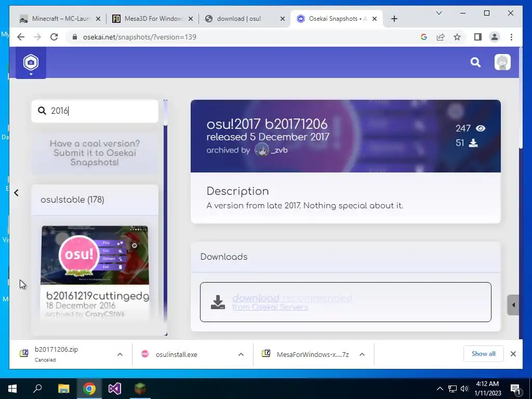Screen dimensions: 532x399
Task: Toggle the browser side panel icon
Action: 478,37
